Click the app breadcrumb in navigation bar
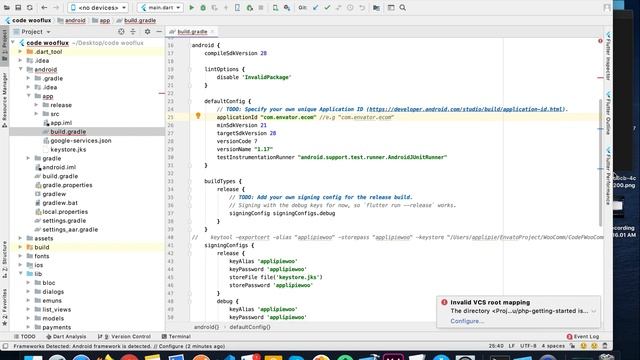 pyautogui.click(x=101, y=20)
